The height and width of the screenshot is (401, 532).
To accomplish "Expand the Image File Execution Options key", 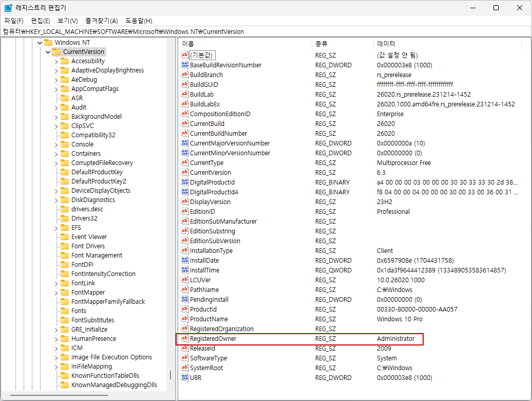I will [x=56, y=357].
